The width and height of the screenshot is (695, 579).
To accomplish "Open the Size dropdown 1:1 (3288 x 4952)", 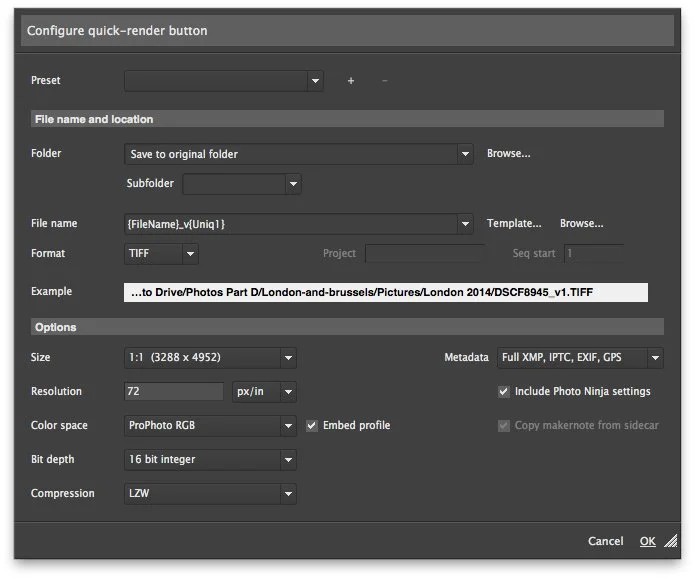I will 210,358.
